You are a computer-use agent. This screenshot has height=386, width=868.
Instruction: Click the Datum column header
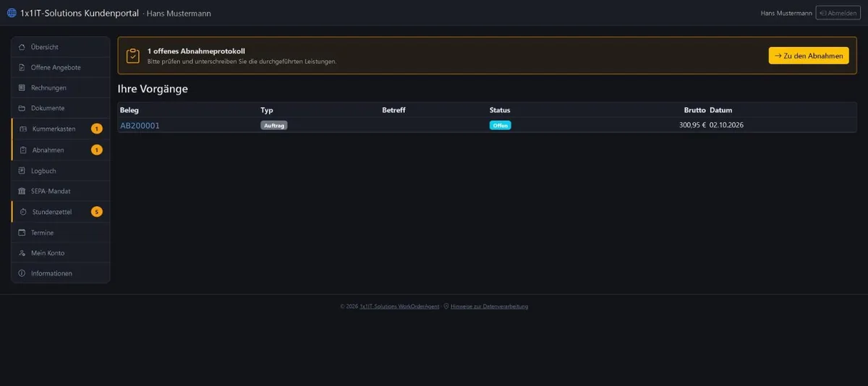coord(721,111)
